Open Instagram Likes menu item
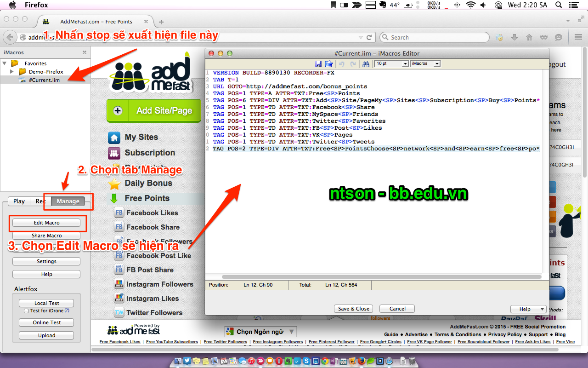 tap(153, 299)
